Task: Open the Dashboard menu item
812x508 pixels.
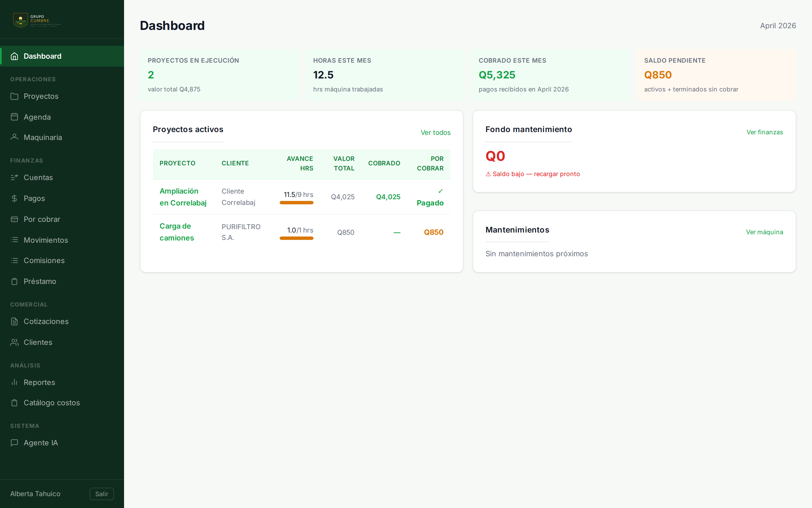Action: 62,56
